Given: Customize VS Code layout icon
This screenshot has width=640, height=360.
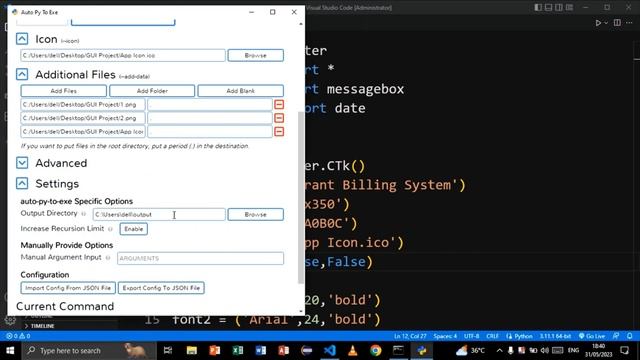Looking at the screenshot, I should [x=569, y=7].
